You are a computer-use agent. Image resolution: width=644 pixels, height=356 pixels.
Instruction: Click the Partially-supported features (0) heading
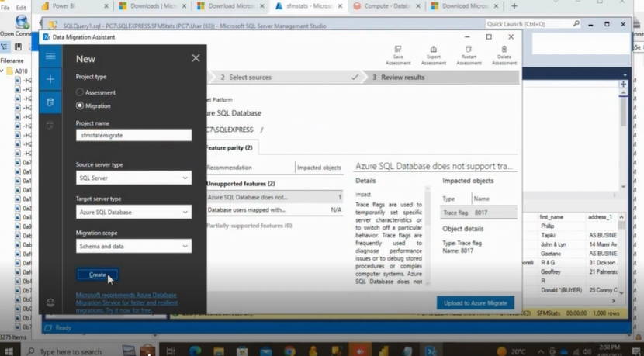tap(249, 226)
